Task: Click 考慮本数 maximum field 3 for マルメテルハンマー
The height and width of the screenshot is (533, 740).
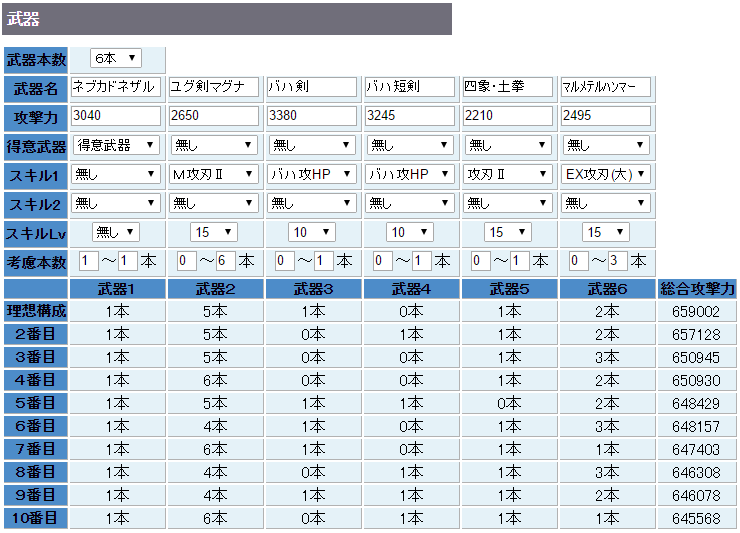Action: click(x=617, y=261)
